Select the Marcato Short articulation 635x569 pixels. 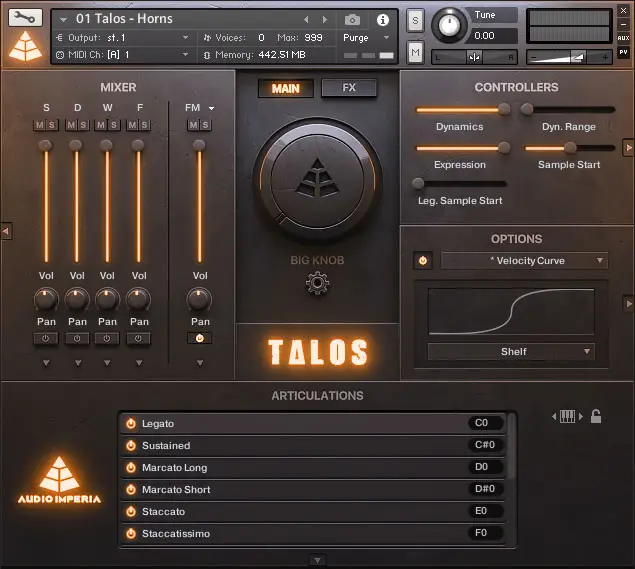click(x=313, y=490)
